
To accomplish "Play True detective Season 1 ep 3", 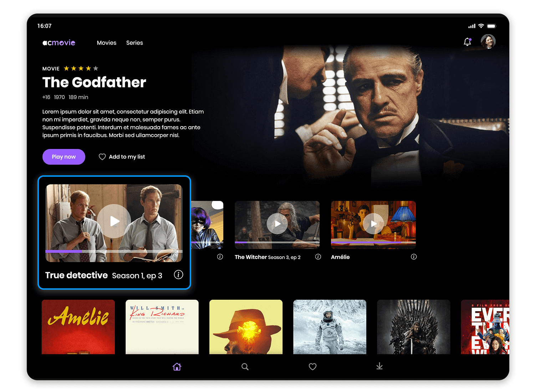I will tap(114, 221).
